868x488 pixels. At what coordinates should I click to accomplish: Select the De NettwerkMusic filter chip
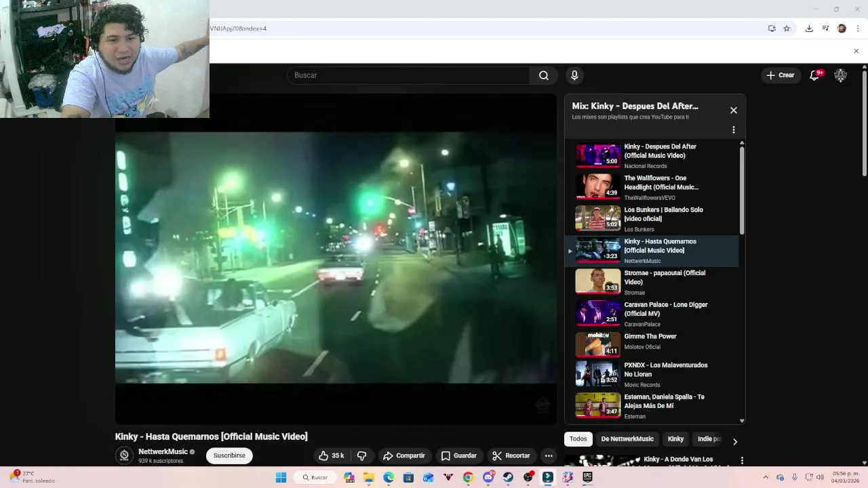pos(627,439)
